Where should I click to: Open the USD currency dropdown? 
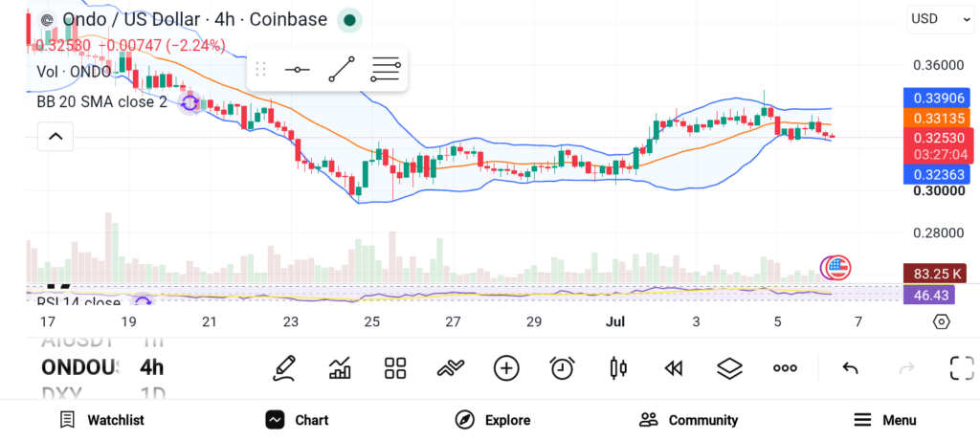940,19
